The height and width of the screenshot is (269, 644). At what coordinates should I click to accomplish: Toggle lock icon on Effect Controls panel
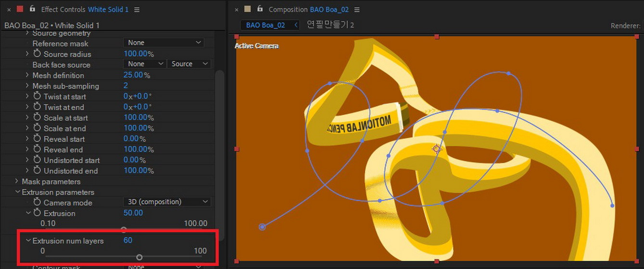(x=32, y=9)
